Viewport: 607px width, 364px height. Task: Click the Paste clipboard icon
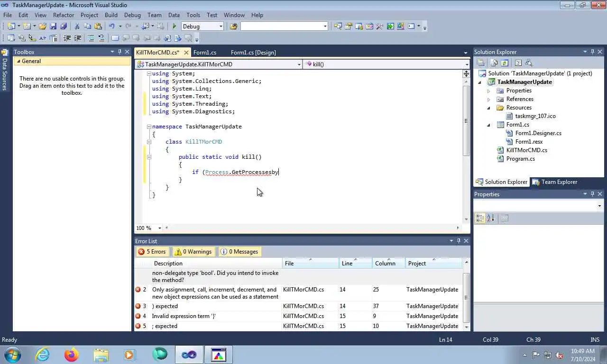pos(98,26)
